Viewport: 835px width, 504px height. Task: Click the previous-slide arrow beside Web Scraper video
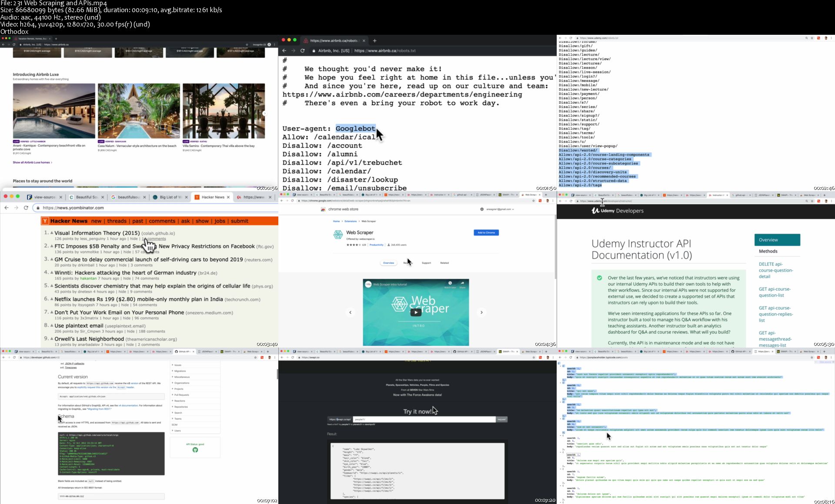coord(351,312)
